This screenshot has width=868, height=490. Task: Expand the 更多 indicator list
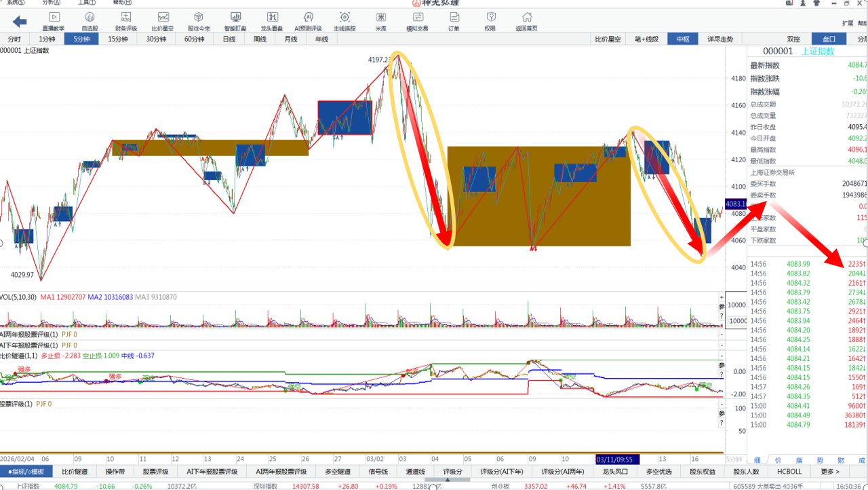[829, 472]
